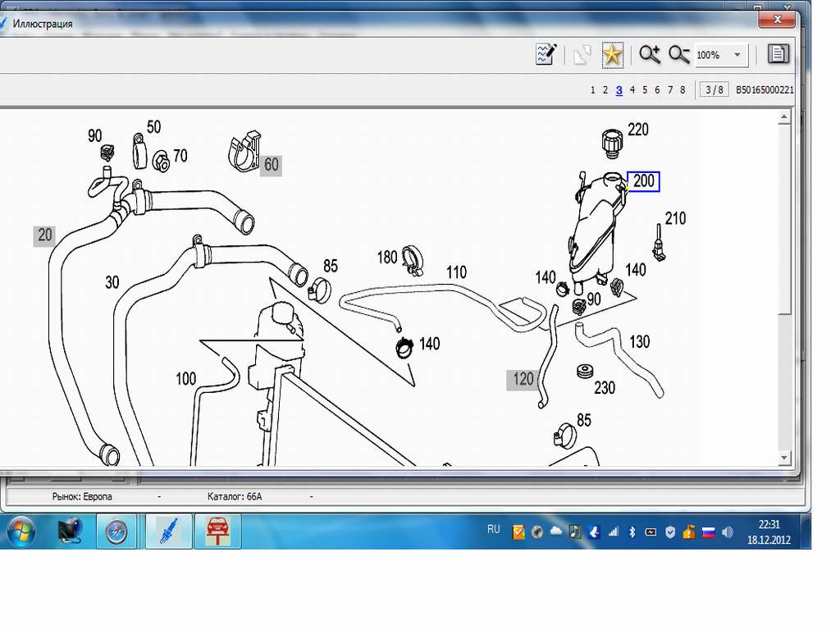Go to illustration page 4
This screenshot has height=630, width=840.
(632, 90)
